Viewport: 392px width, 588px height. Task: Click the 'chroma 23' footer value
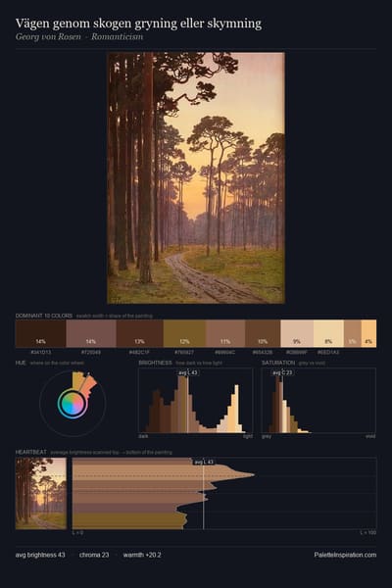[x=94, y=555]
